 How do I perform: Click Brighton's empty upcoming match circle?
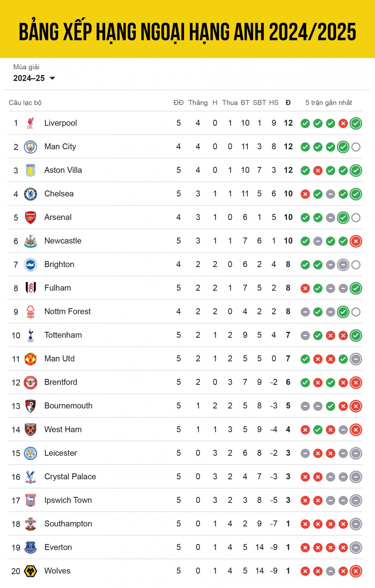click(356, 265)
